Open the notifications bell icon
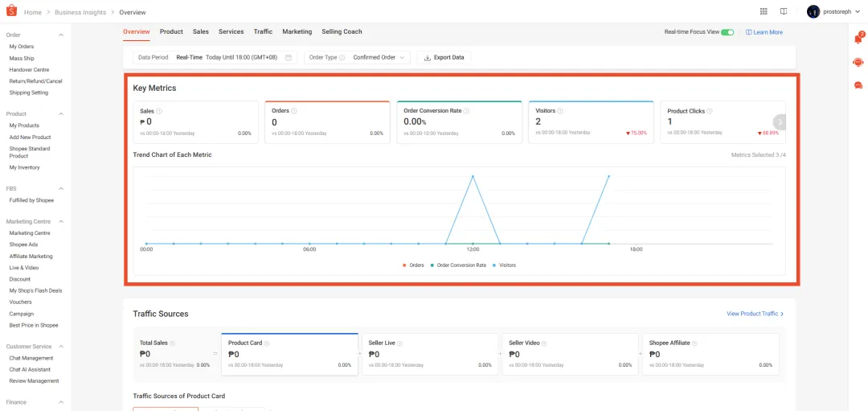The width and height of the screenshot is (868, 411). (858, 39)
